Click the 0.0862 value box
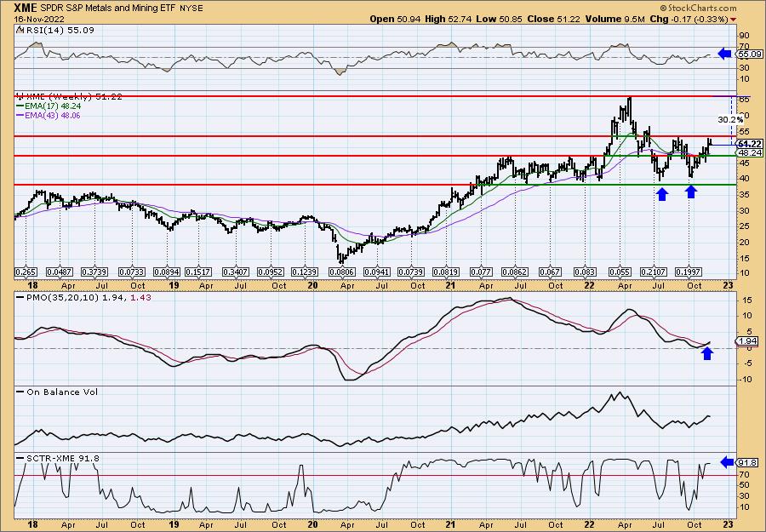The image size is (766, 532). 516,272
